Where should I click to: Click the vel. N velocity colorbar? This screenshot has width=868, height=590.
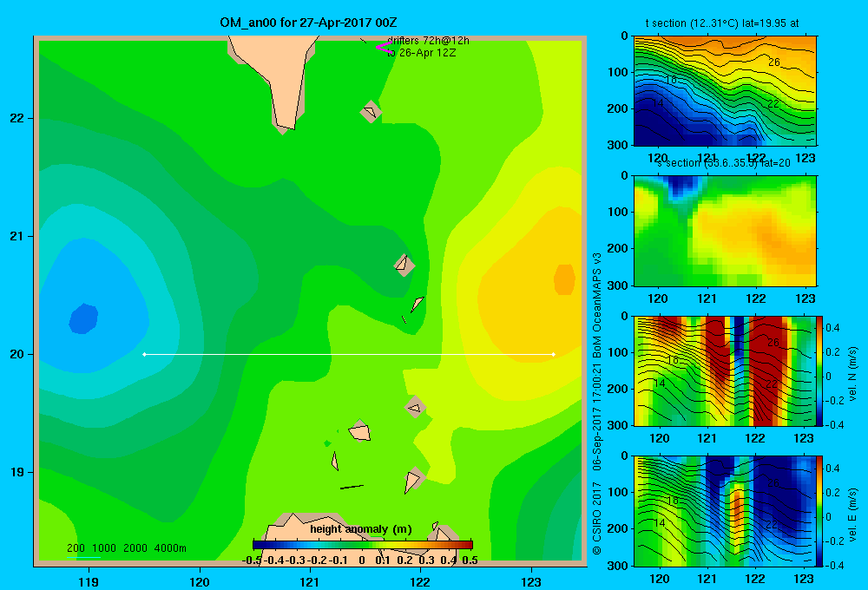pos(820,370)
